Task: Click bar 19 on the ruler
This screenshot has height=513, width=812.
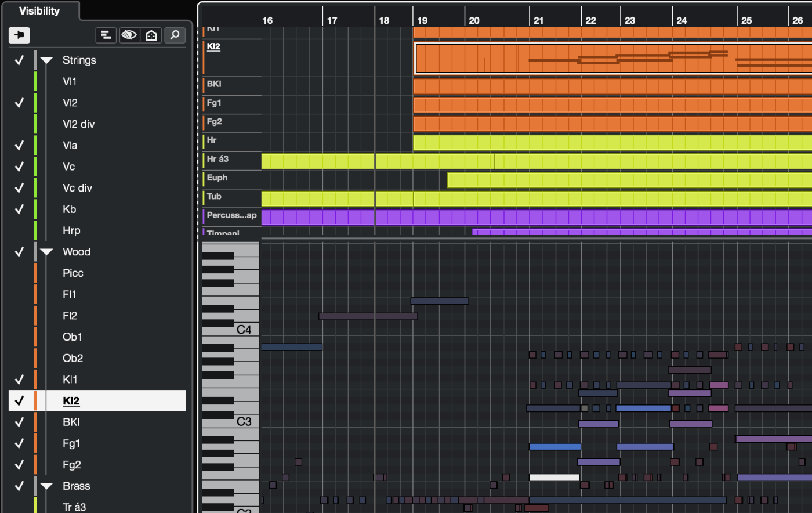Action: 422,20
